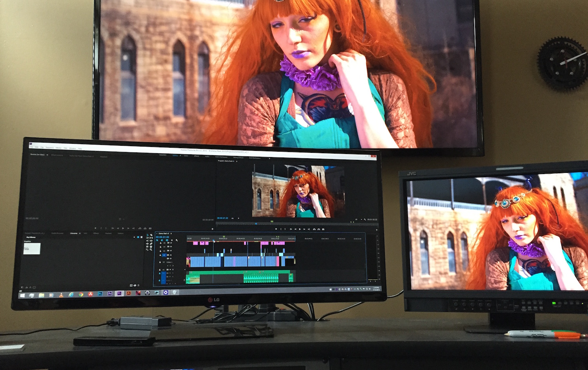Click Export Frame camera icon in Program monitor
588x370 pixels.
(x=324, y=229)
